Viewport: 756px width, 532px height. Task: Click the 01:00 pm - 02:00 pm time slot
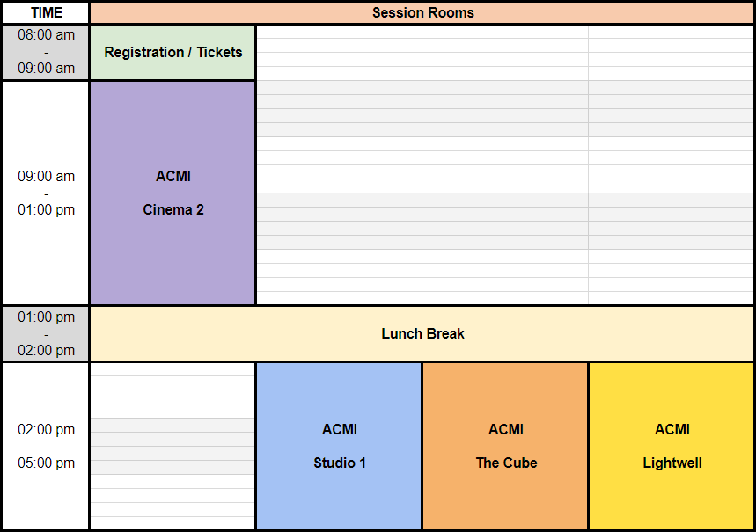click(46, 333)
